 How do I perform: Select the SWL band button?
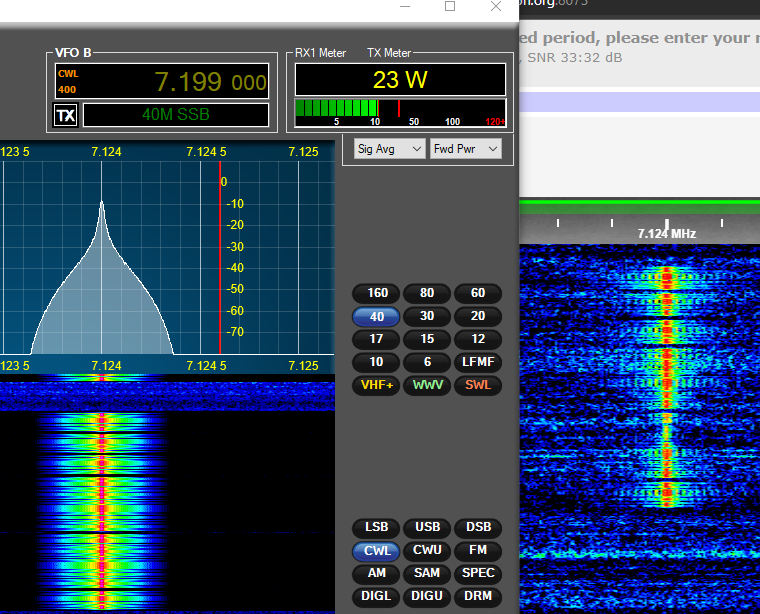point(478,385)
